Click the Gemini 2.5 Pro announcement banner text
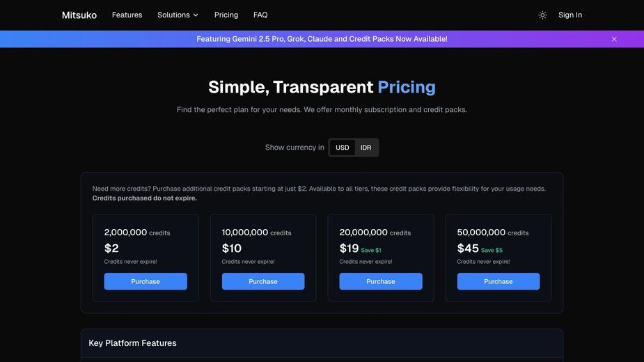The width and height of the screenshot is (644, 362). pos(322,39)
